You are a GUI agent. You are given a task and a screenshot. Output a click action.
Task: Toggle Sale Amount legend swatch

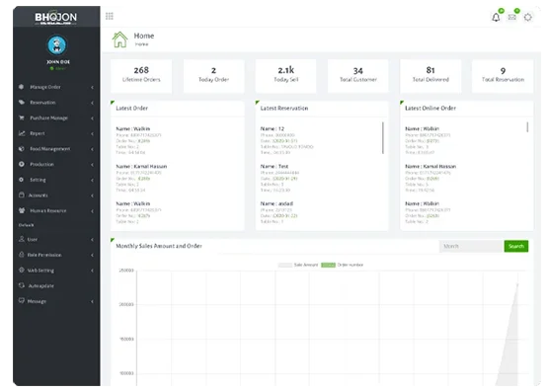284,265
